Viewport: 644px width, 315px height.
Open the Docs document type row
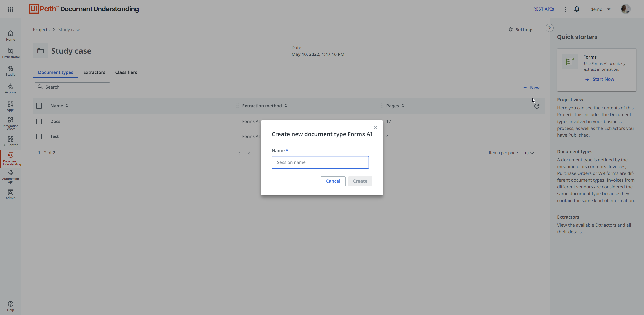tap(289, 122)
